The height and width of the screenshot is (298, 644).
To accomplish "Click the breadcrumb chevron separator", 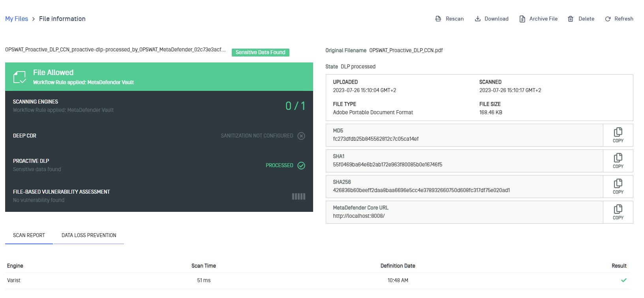I will [34, 19].
